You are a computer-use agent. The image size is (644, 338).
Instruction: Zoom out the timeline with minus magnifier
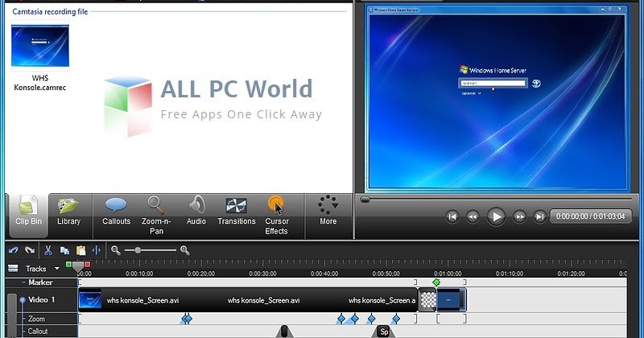coord(116,250)
